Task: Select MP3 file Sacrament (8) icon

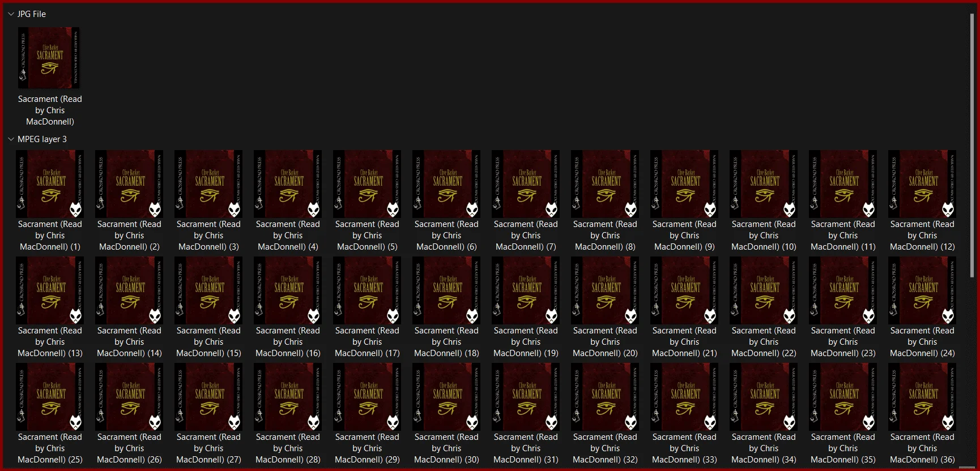Action: click(x=605, y=184)
